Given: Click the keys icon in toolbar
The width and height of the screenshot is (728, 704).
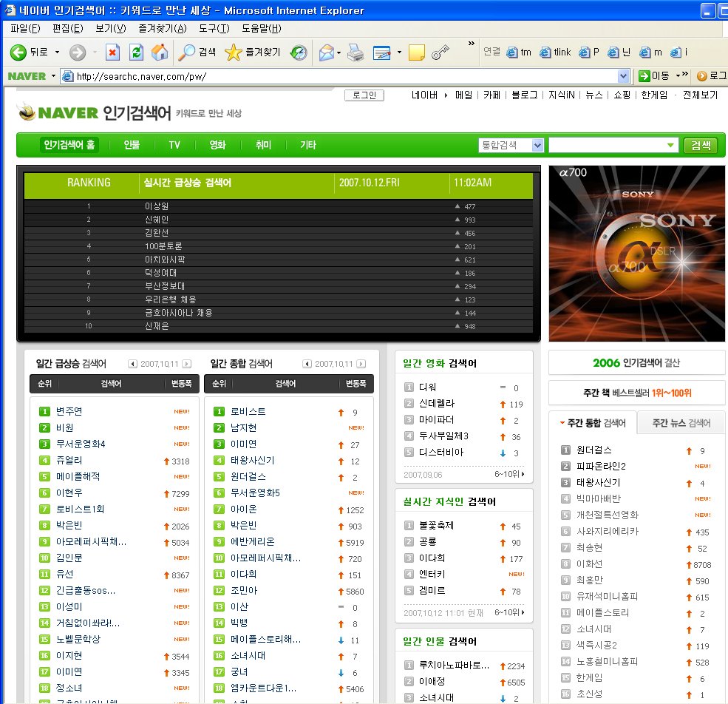Looking at the screenshot, I should coord(440,52).
